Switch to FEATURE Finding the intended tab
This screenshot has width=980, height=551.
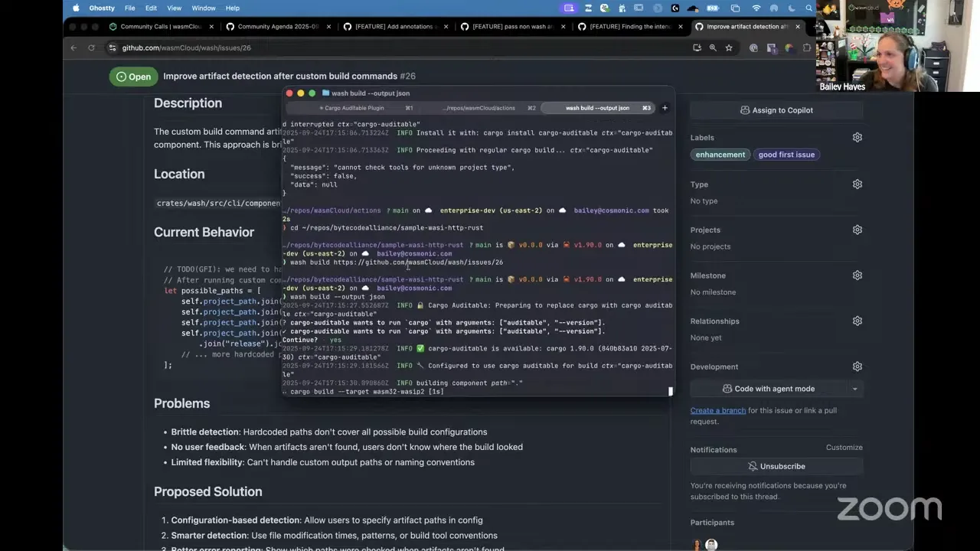point(629,27)
